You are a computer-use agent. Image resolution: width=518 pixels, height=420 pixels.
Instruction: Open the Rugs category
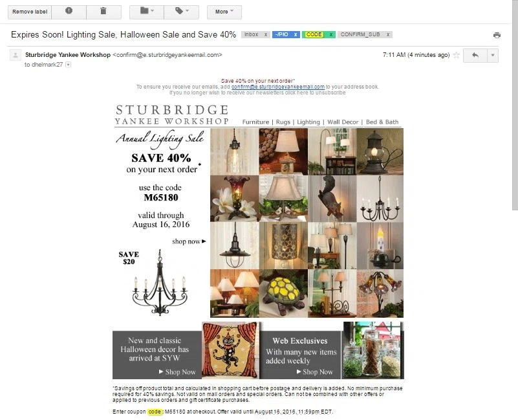283,122
